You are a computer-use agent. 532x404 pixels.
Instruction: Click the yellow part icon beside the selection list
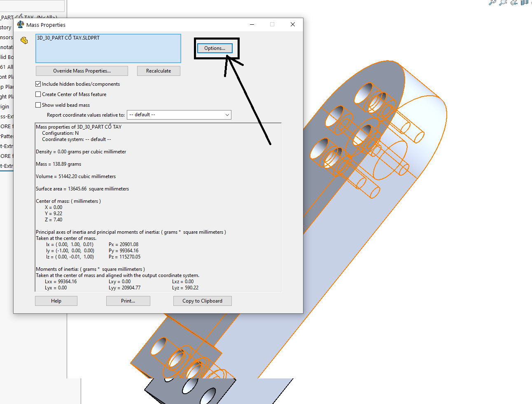click(x=24, y=40)
